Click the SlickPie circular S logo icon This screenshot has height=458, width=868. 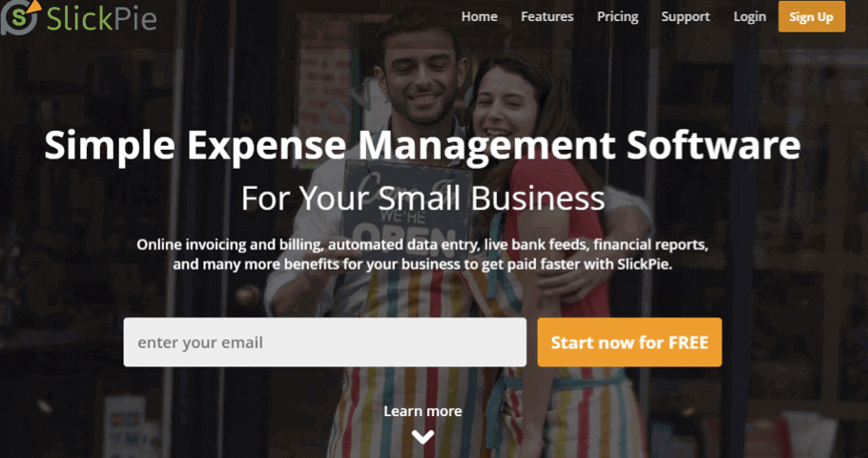click(x=19, y=17)
